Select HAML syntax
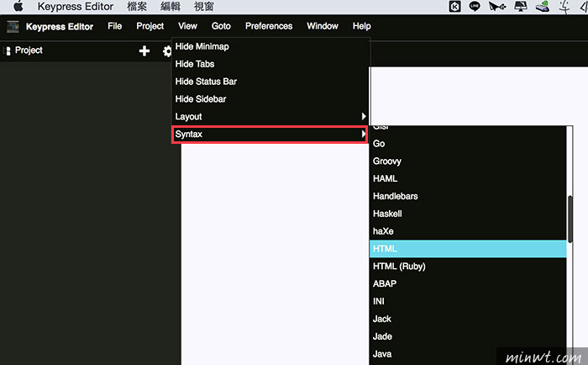This screenshot has height=365, width=588. [x=468, y=179]
